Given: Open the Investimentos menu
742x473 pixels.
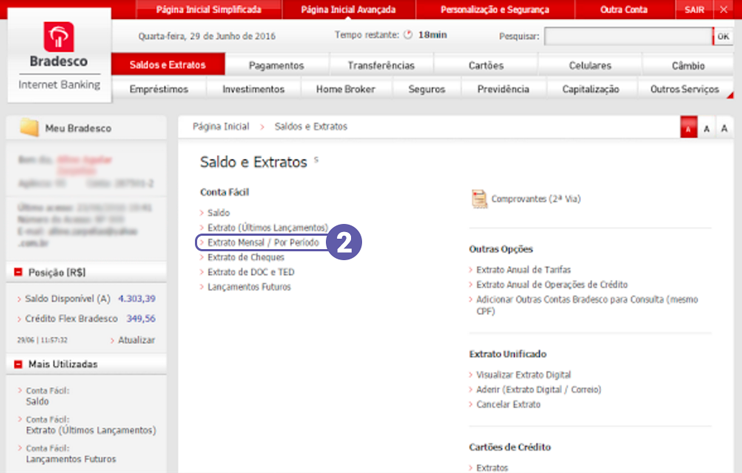Looking at the screenshot, I should click(254, 89).
